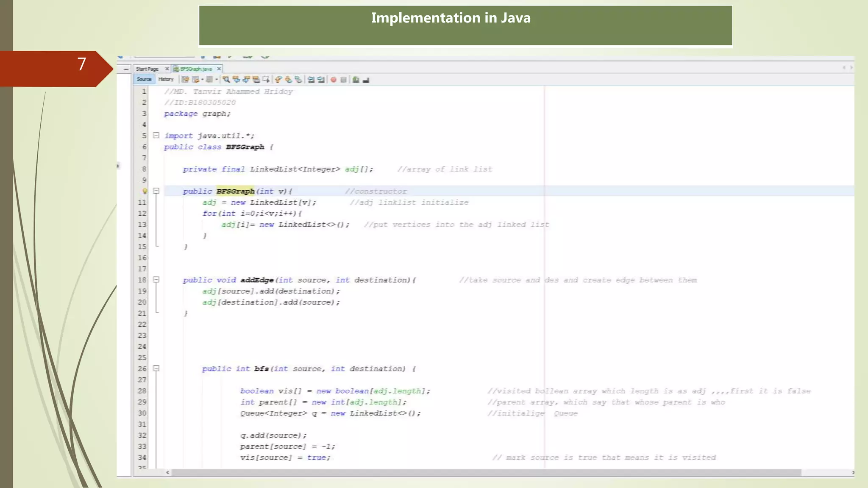Viewport: 868px width, 488px height.
Task: Select the BFSGraph.java editor tab
Action: 196,69
